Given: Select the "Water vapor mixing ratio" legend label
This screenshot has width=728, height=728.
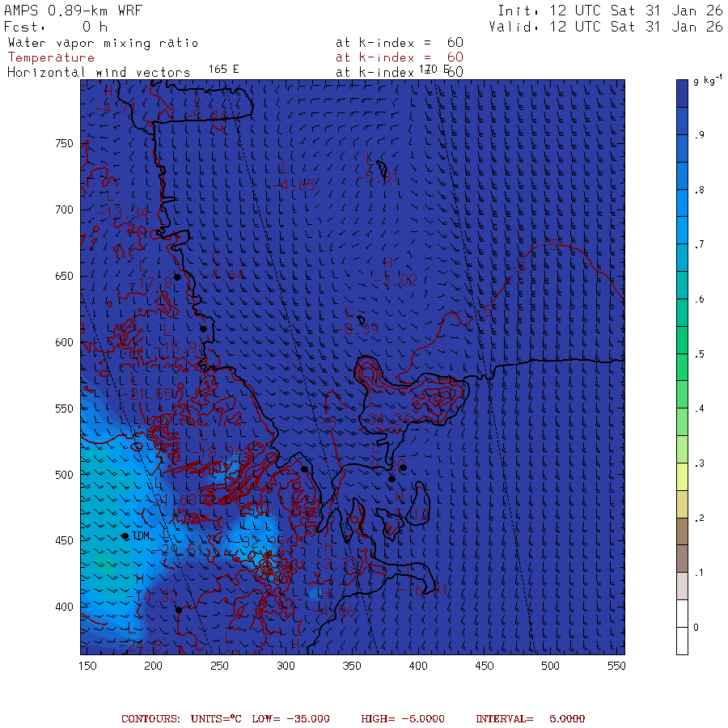Looking at the screenshot, I should coord(103,43).
